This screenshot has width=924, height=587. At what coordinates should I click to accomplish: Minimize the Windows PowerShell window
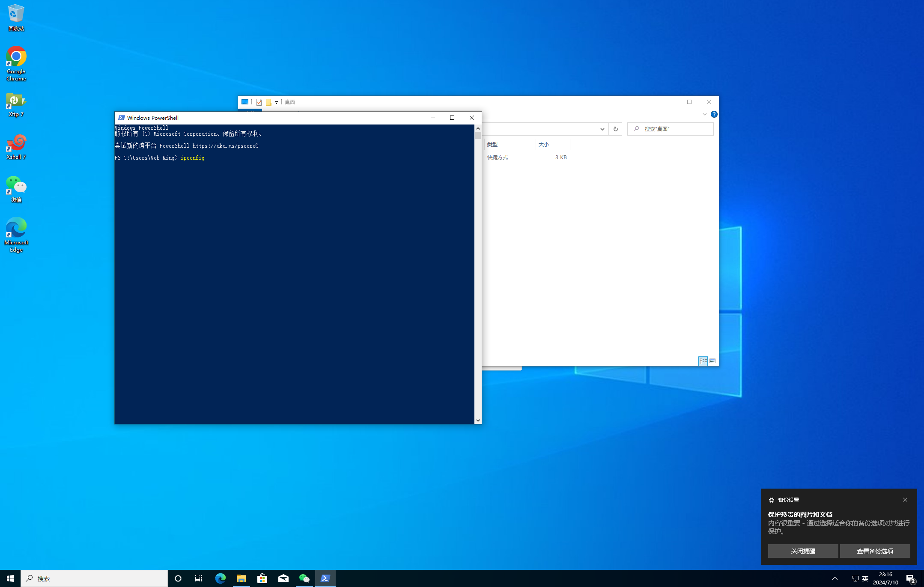(x=432, y=118)
